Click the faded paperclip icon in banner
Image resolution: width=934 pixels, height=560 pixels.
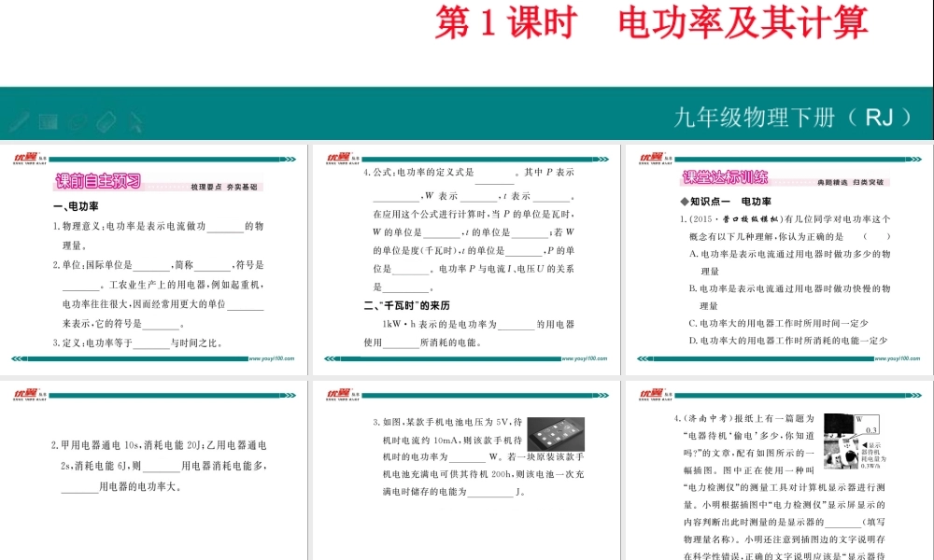78,121
